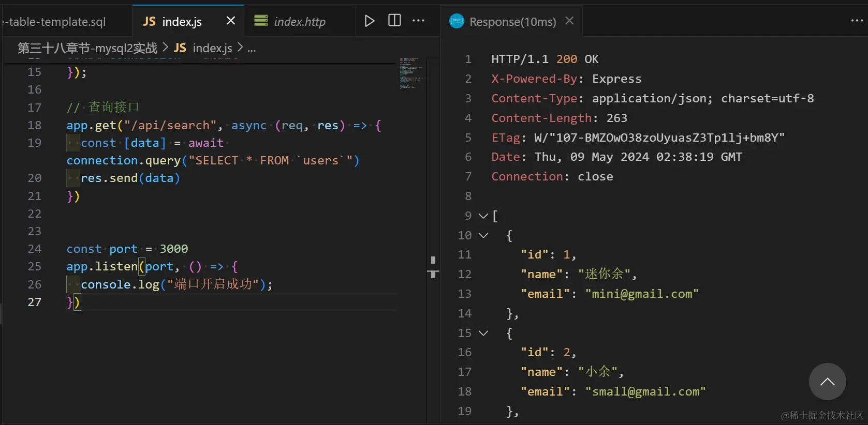Click the "mini@gmail.com" email value

coord(642,294)
